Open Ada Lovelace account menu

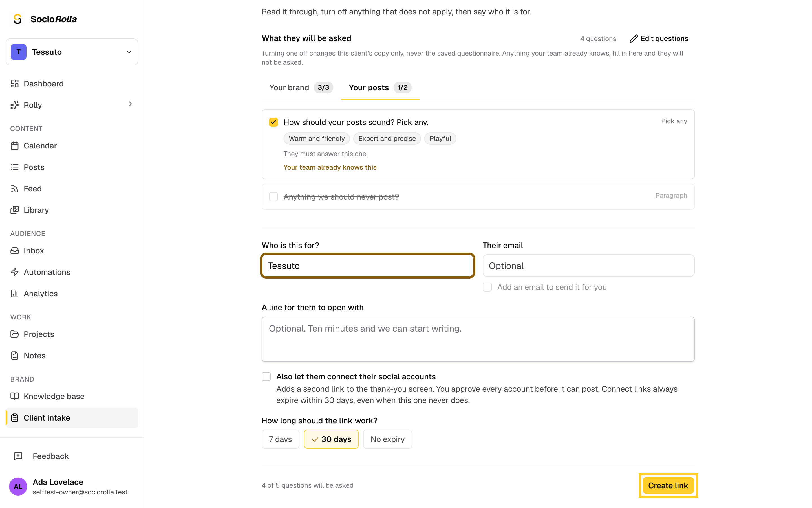tap(72, 487)
